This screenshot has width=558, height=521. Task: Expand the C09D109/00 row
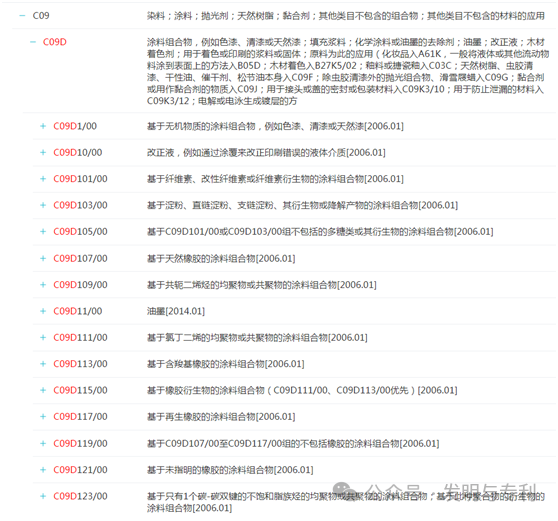pos(43,285)
